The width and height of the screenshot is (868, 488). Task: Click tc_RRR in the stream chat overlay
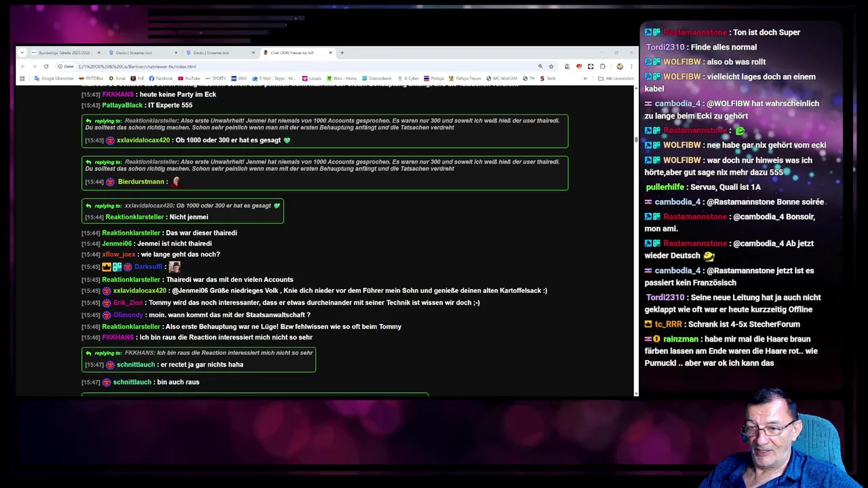(668, 324)
